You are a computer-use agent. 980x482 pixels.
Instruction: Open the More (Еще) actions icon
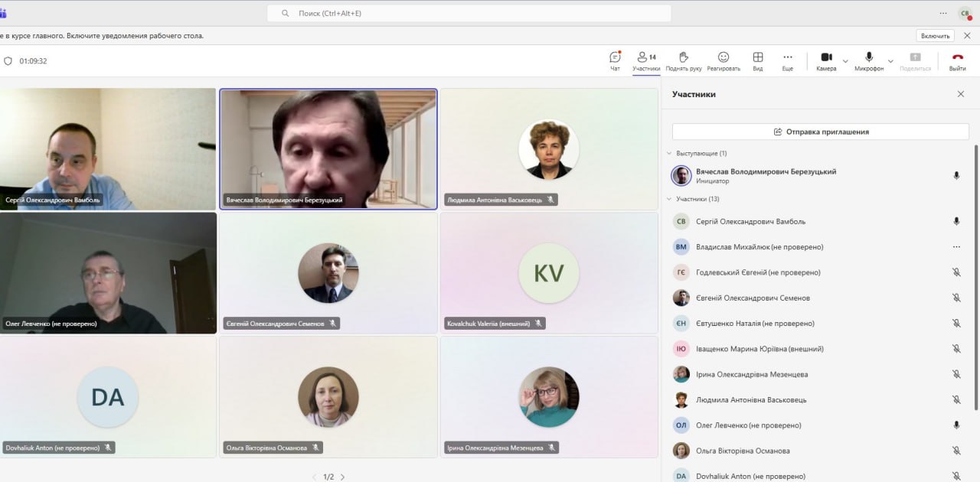[x=787, y=58]
